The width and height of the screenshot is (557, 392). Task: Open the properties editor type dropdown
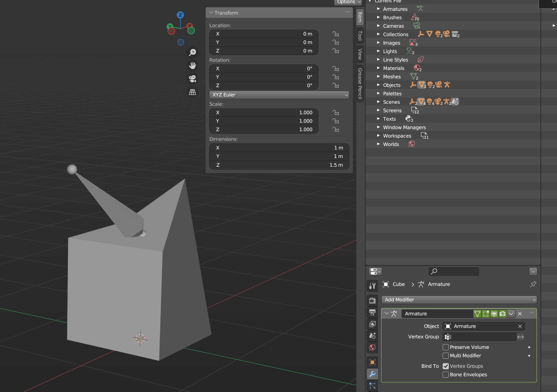pos(375,271)
